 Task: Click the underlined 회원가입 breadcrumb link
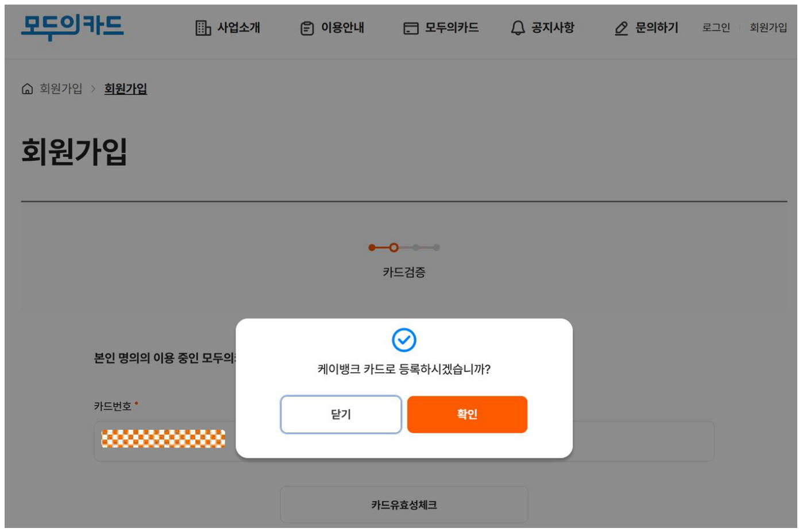(x=125, y=89)
